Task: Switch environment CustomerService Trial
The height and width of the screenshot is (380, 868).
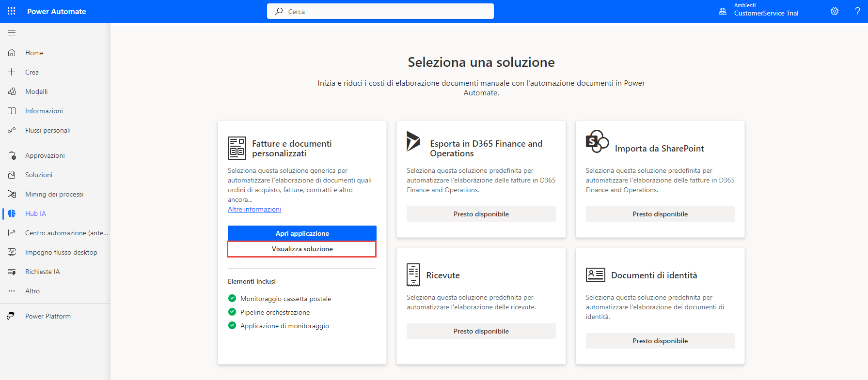Action: 766,13
